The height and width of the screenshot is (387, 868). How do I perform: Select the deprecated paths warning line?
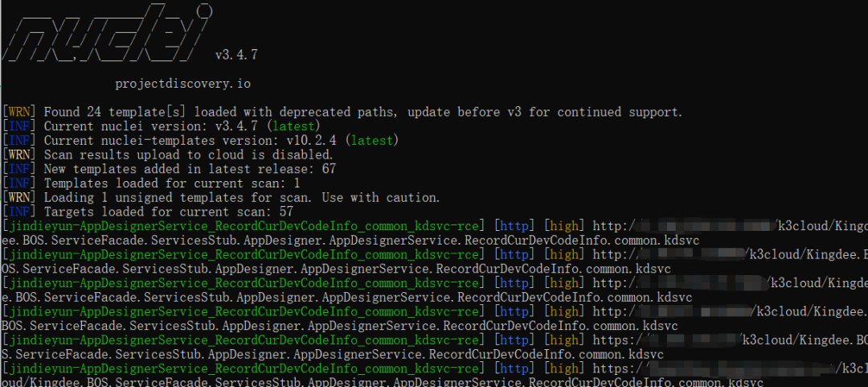(342, 113)
